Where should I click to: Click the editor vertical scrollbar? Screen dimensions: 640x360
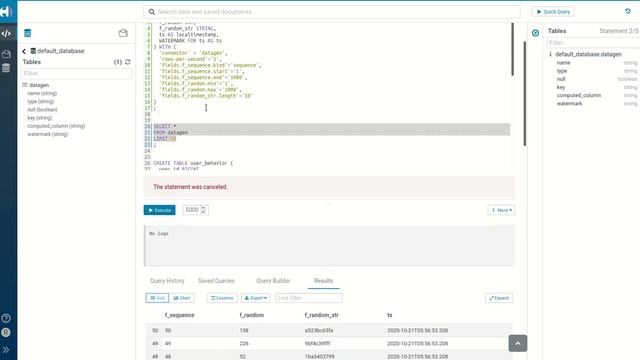coord(512,49)
